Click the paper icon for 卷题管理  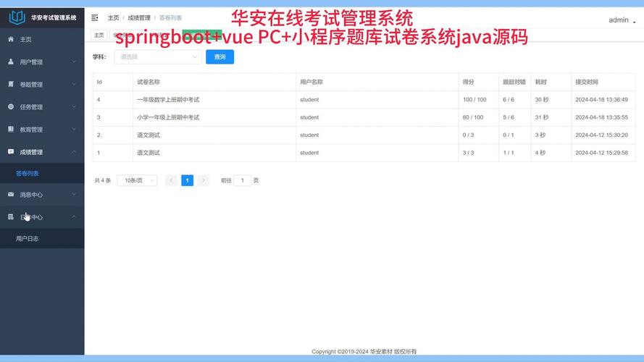pos(11,84)
